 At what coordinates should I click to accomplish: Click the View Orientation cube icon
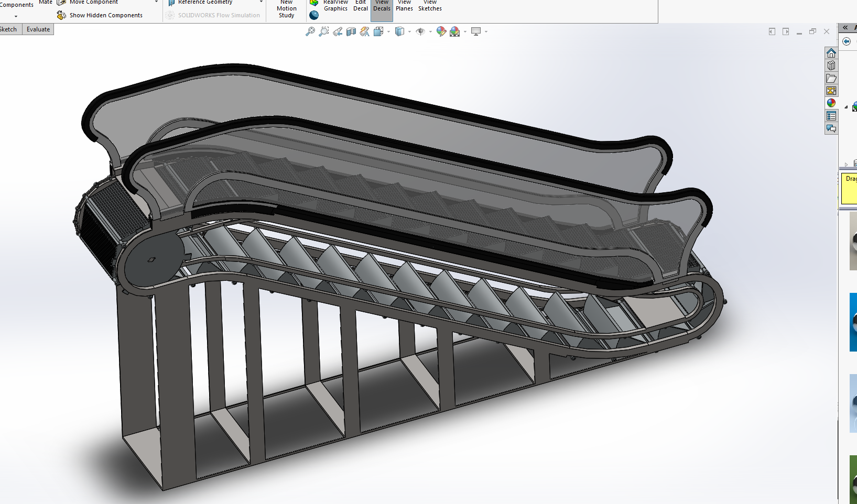tap(378, 31)
